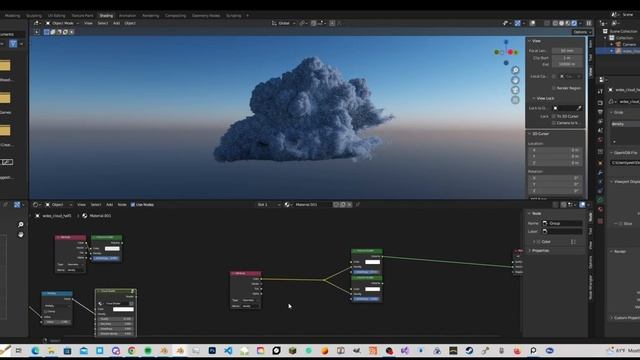Open the Material properties tab icon
Screen dimensions: 640x360
pyautogui.click(x=600, y=209)
